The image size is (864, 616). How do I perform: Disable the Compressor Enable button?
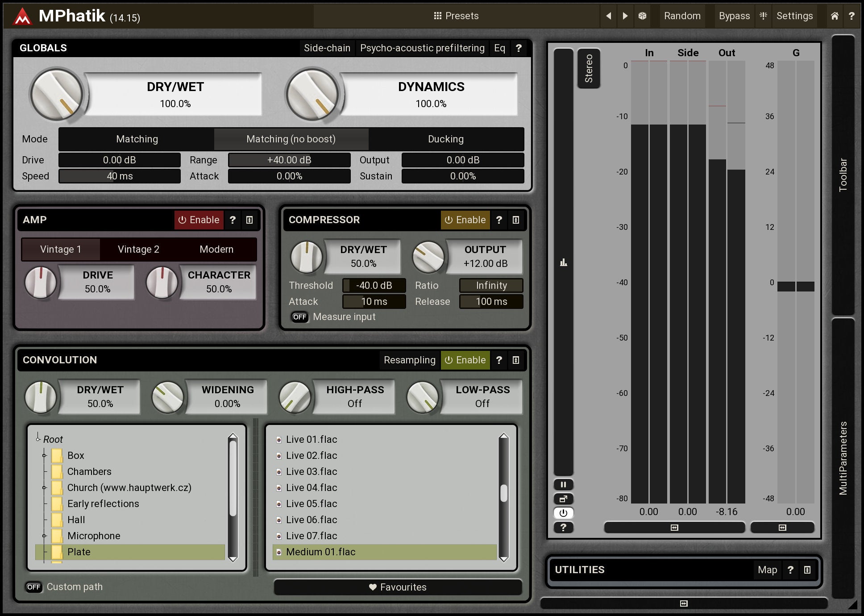[465, 220]
